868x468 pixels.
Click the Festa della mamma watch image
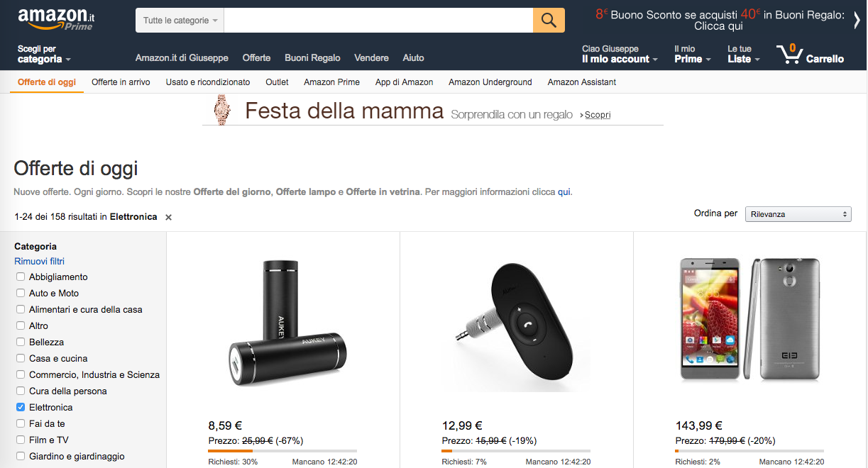coord(221,111)
